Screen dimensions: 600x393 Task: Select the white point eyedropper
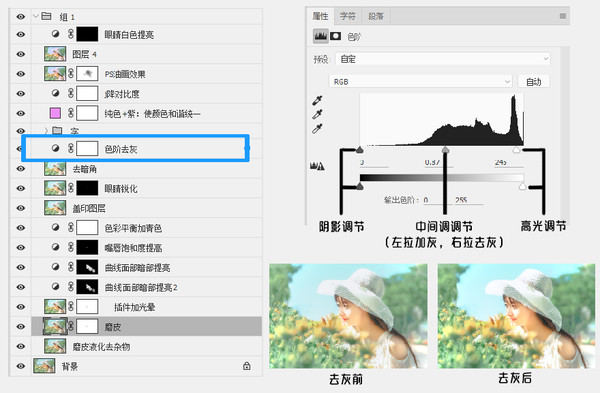(x=317, y=129)
